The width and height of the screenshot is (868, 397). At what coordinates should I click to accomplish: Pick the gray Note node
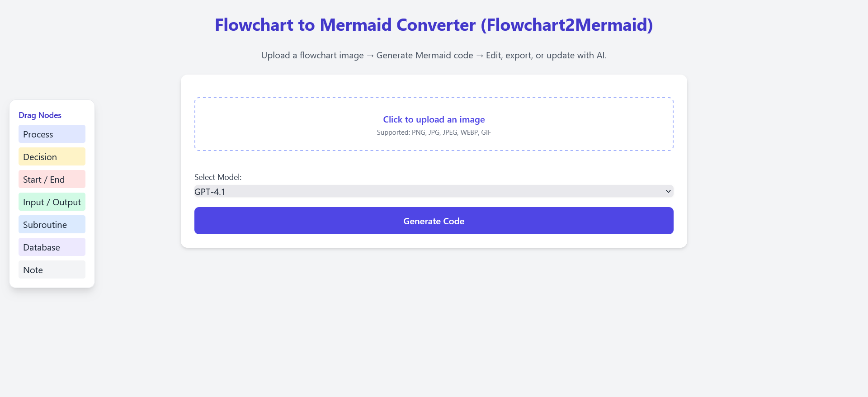click(52, 270)
